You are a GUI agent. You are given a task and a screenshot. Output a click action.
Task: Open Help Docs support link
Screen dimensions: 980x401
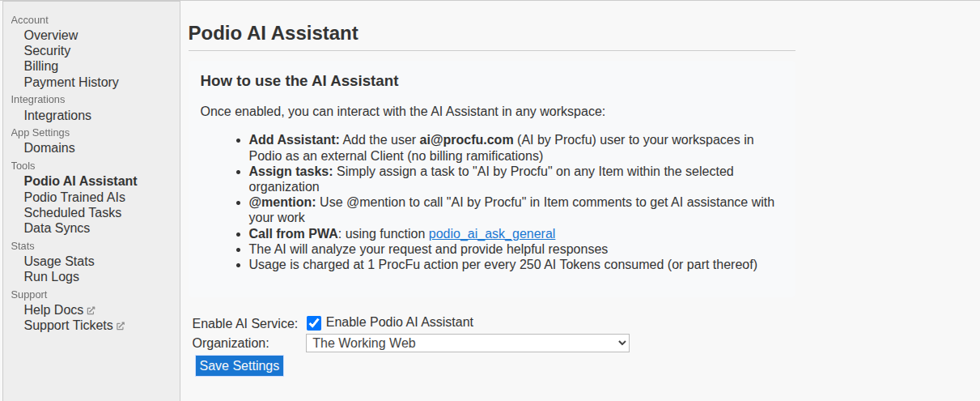coord(54,310)
